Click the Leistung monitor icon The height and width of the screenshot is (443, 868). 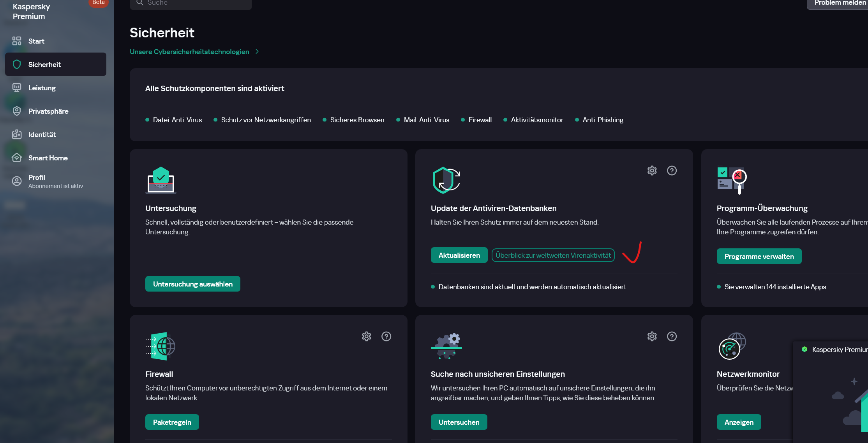pyautogui.click(x=17, y=88)
